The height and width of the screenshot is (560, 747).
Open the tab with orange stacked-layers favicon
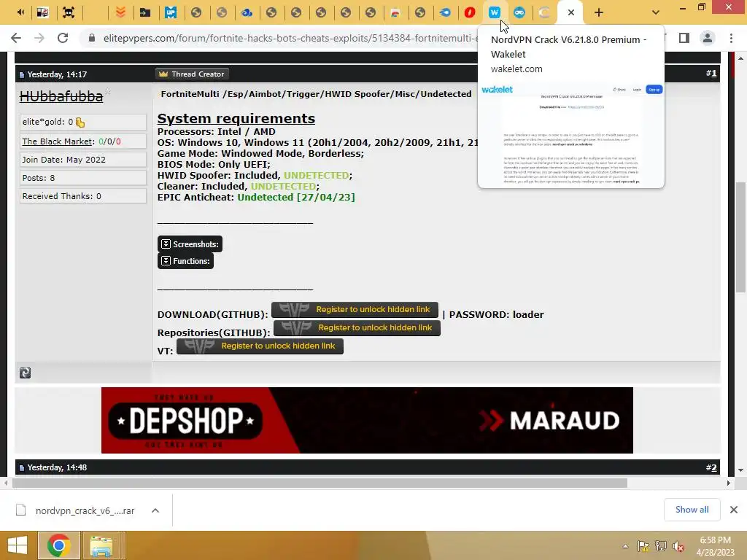pos(120,12)
